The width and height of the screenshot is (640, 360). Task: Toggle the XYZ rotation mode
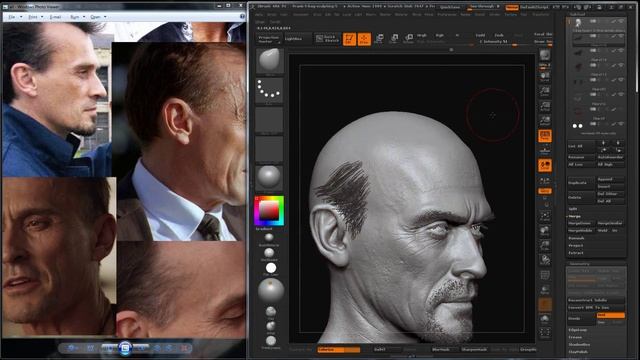[x=544, y=191]
